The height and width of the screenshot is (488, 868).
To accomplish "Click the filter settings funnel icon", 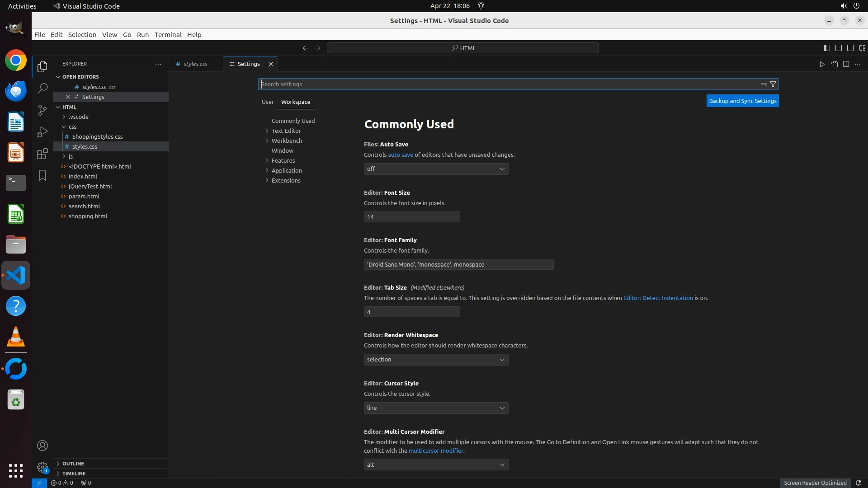I will coord(773,84).
